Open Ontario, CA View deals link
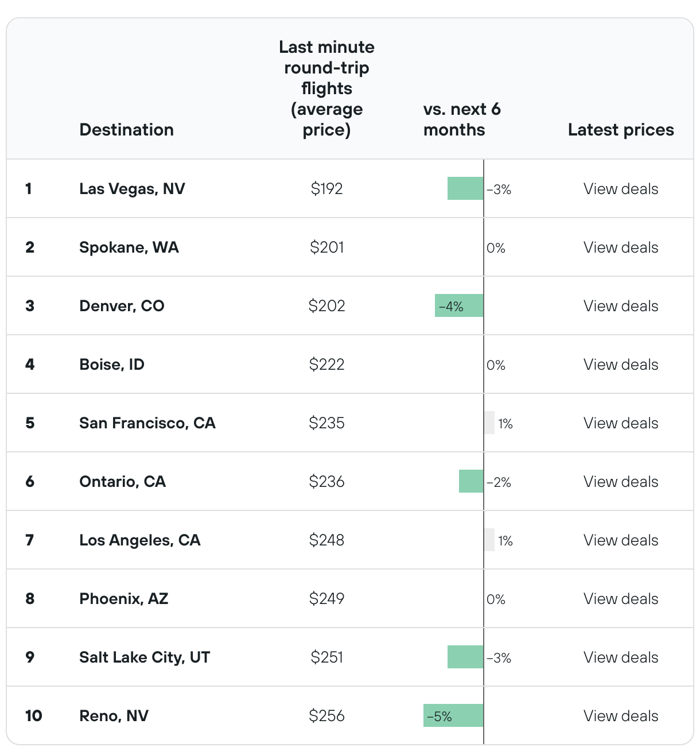 click(620, 482)
